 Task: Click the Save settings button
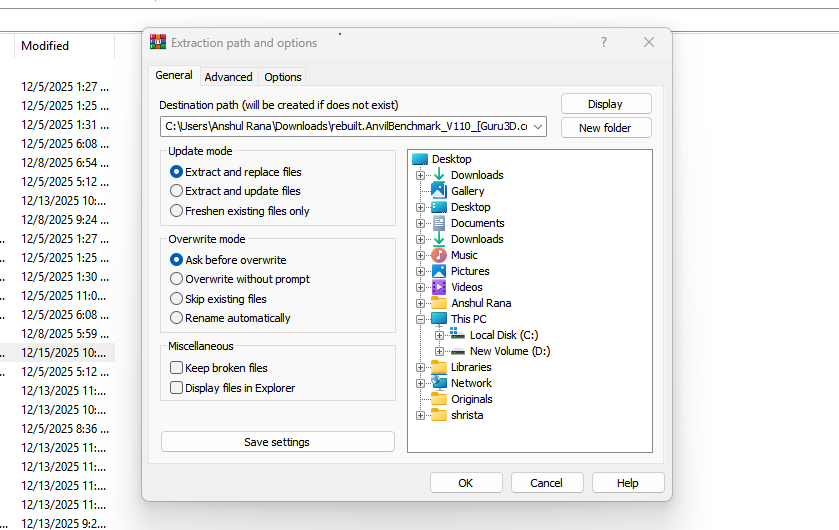(x=277, y=442)
